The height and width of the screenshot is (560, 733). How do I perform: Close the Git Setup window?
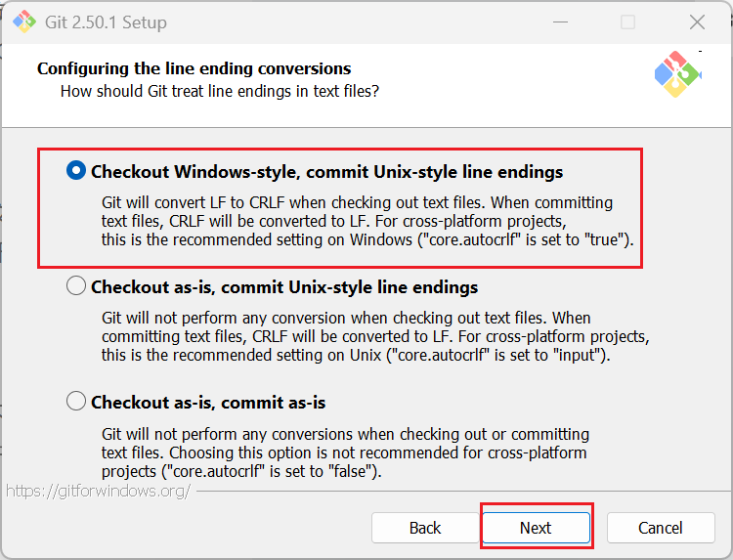(697, 22)
